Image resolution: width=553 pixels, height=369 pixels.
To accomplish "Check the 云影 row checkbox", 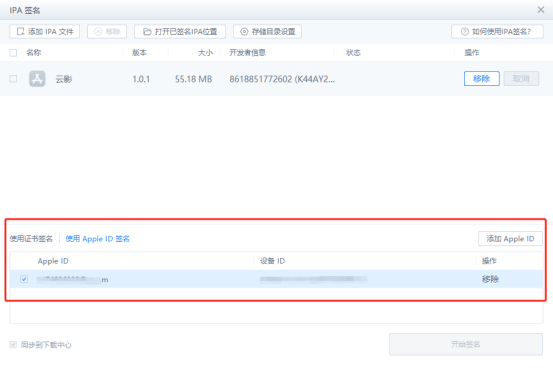I will [13, 79].
